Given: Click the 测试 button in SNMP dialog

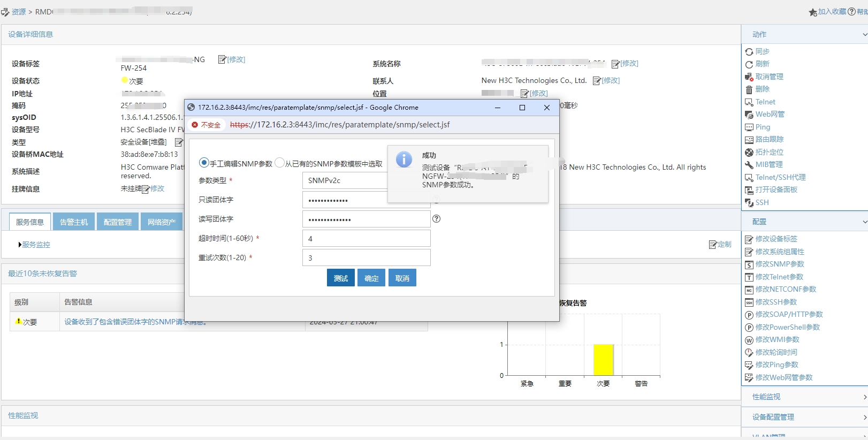Looking at the screenshot, I should 341,278.
